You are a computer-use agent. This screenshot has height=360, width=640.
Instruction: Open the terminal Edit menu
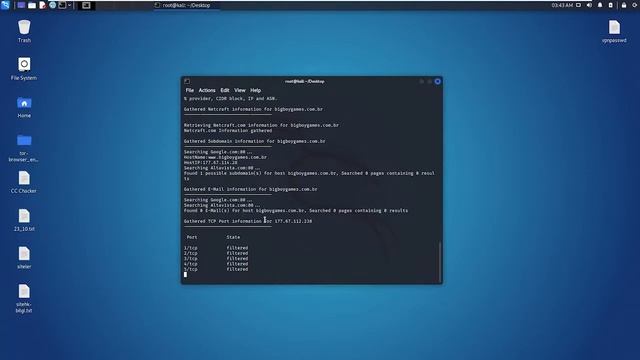tap(225, 90)
